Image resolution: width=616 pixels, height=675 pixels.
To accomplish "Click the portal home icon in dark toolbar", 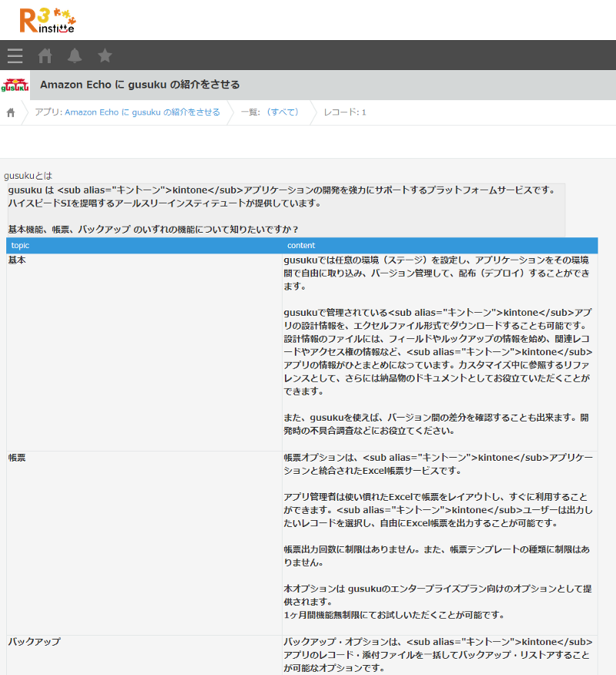I will (x=45, y=55).
